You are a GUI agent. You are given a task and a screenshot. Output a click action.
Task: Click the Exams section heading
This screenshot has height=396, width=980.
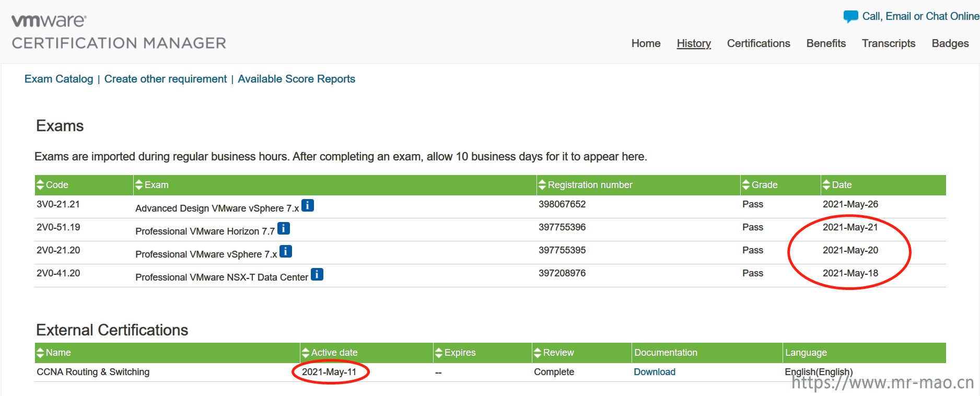pos(60,126)
